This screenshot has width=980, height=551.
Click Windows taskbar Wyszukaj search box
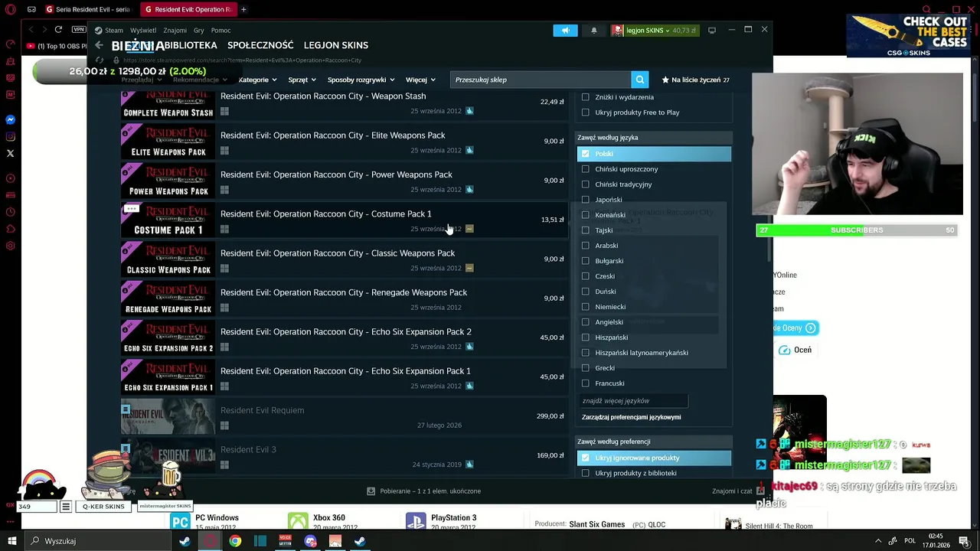99,541
